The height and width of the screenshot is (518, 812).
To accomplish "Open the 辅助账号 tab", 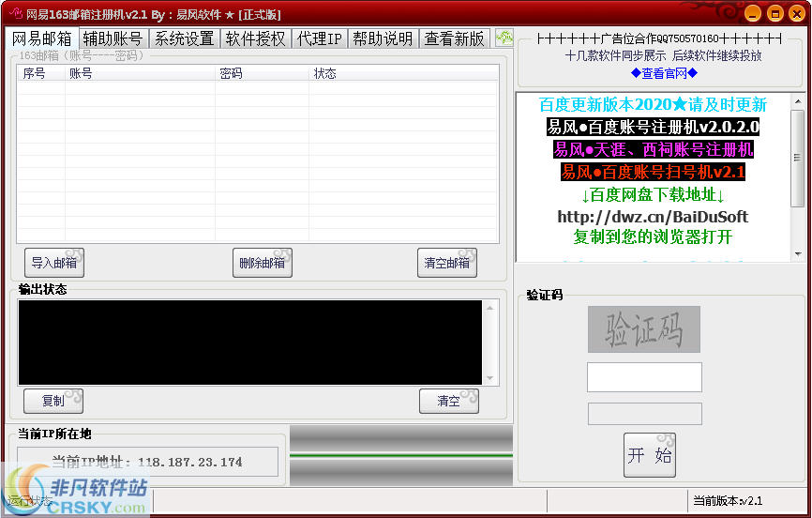I will click(x=113, y=38).
